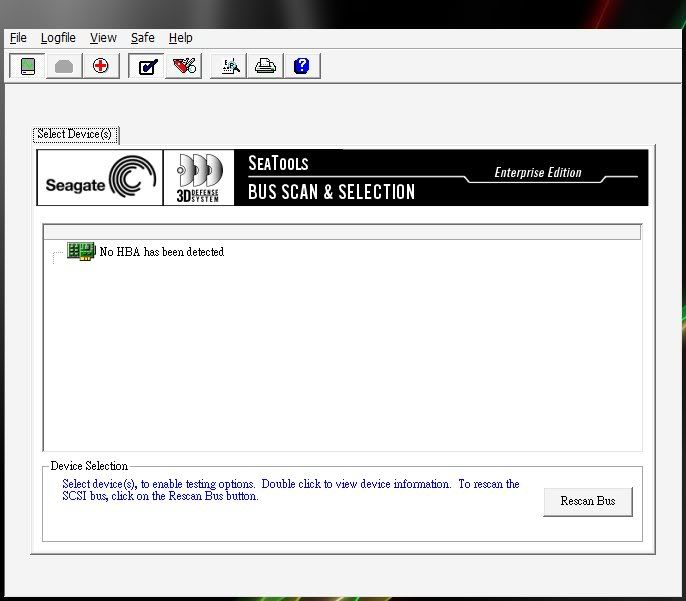Screen dimensions: 686x601
Task: Click the checkbox-with-pen toolbar icon
Action: click(x=147, y=66)
